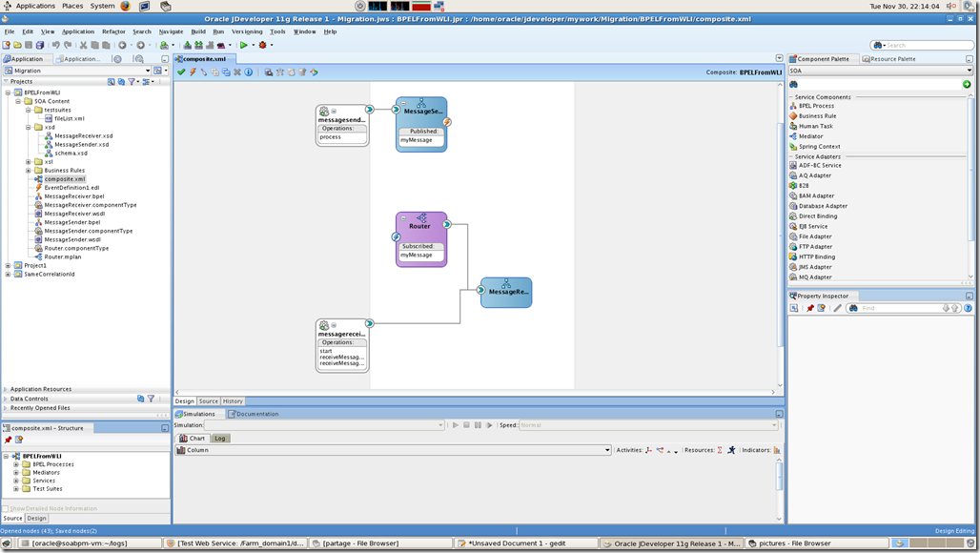Click the green Run arrow icon

pyautogui.click(x=244, y=45)
